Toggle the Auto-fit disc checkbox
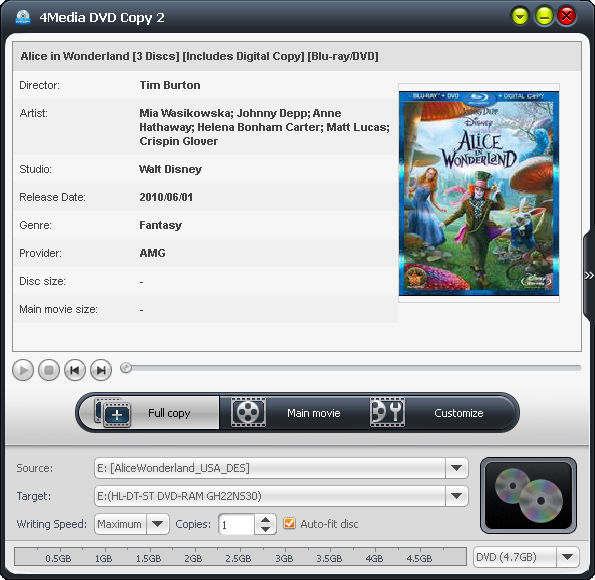The height and width of the screenshot is (580, 595). pos(289,523)
